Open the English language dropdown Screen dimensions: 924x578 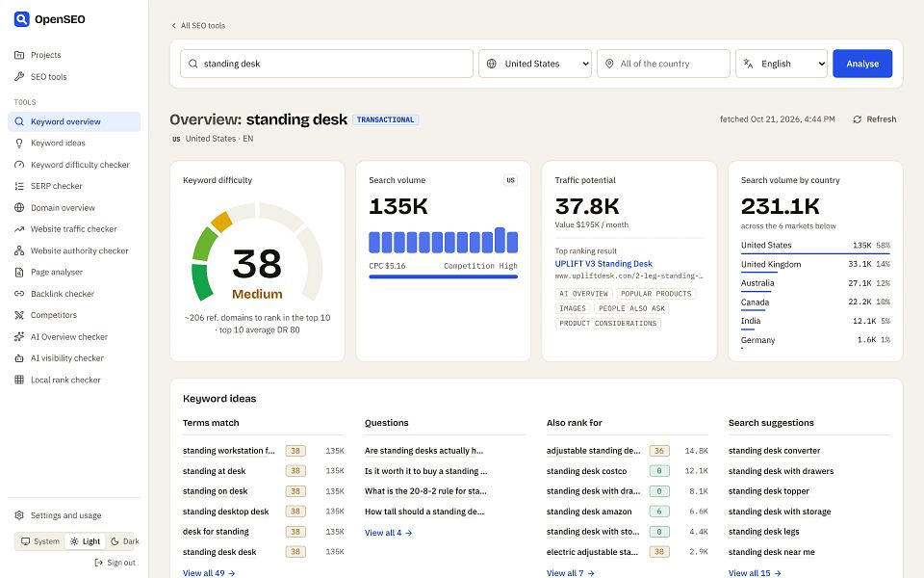click(x=782, y=64)
